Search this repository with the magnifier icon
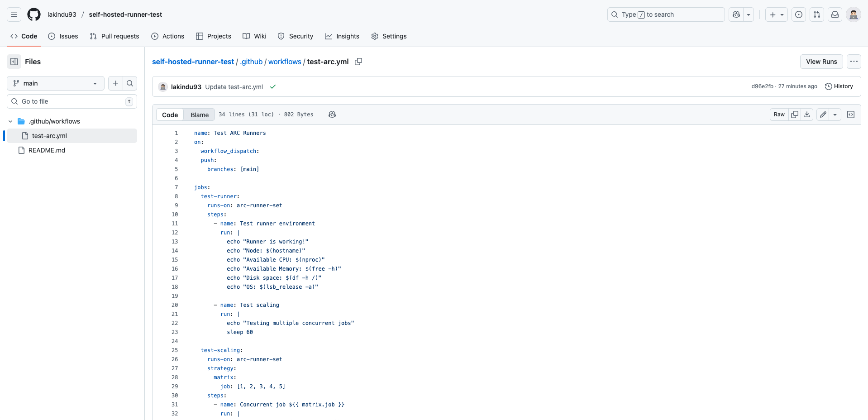The width and height of the screenshot is (868, 420). (130, 83)
